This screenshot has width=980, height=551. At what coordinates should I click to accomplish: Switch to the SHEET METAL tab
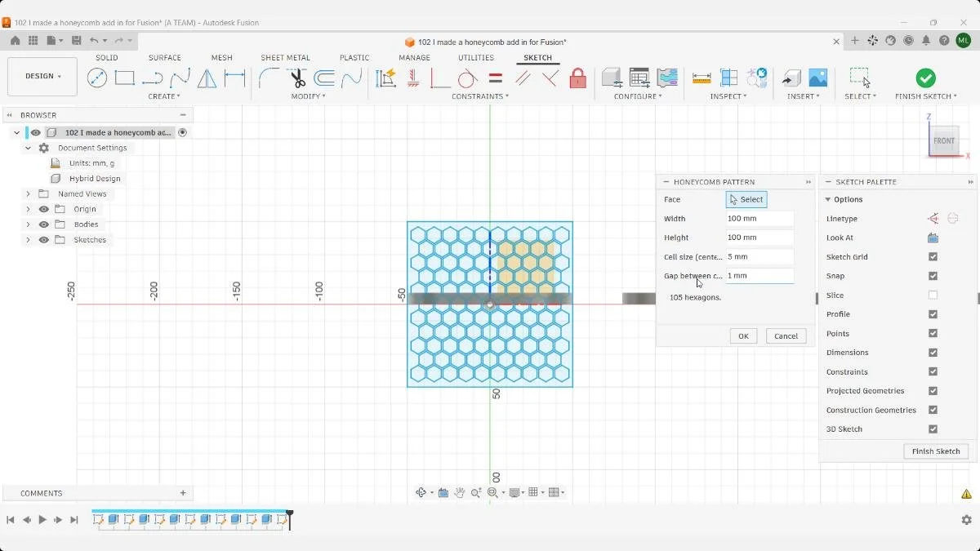286,58
